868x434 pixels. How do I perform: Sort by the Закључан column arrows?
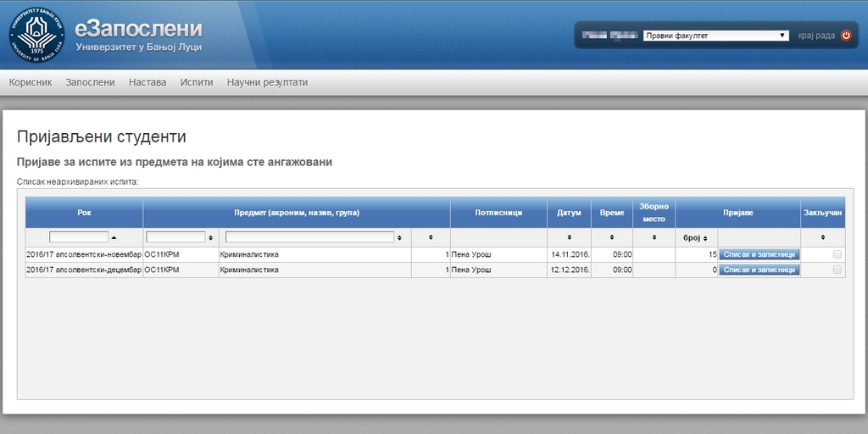822,237
